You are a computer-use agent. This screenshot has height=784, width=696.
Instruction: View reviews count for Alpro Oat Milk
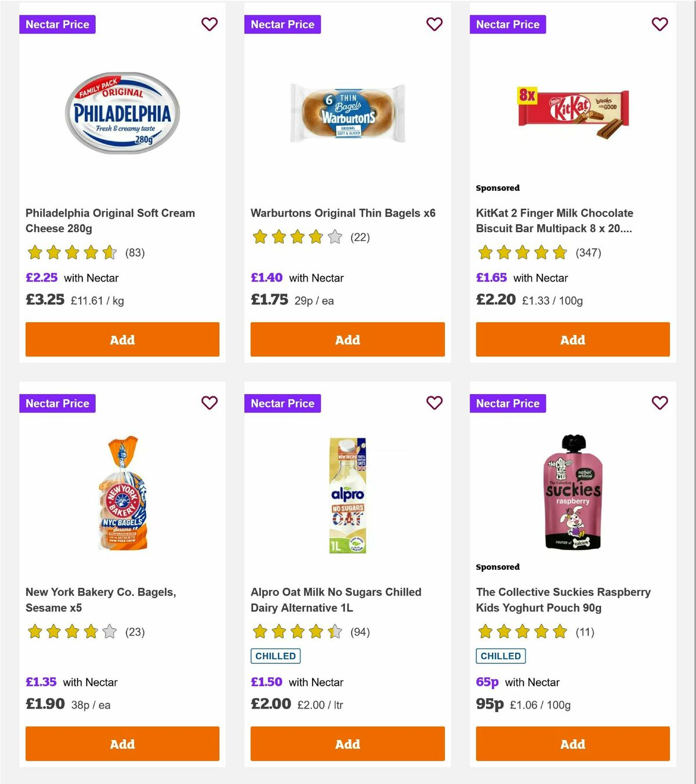pos(360,632)
